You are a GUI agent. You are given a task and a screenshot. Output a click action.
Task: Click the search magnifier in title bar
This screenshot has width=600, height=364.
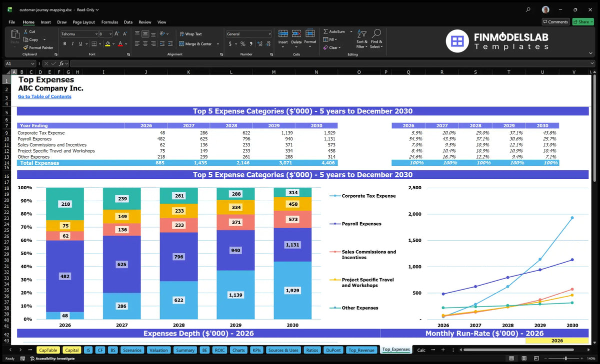click(x=528, y=9)
